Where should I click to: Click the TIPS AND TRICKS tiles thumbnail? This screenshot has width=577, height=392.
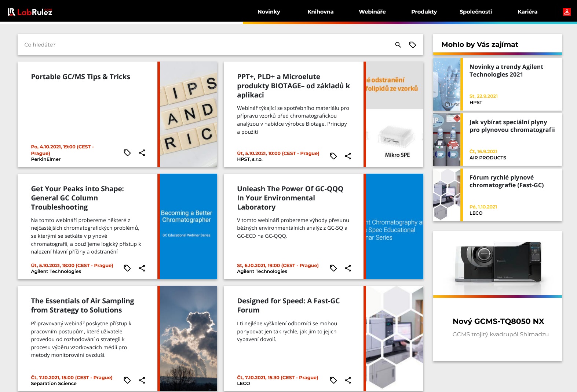click(x=189, y=114)
